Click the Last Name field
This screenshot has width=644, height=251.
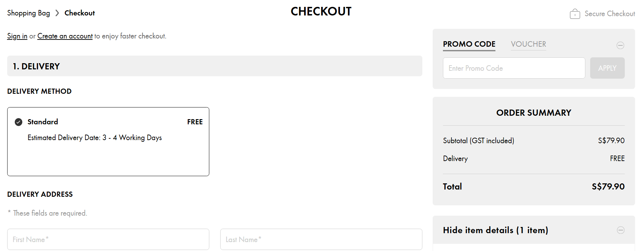pos(321,239)
